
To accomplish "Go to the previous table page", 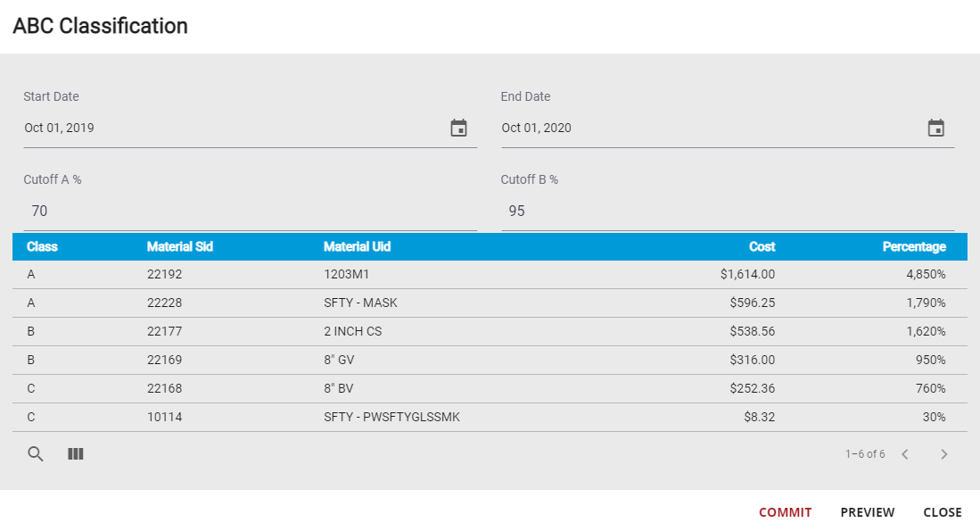I will pos(905,454).
